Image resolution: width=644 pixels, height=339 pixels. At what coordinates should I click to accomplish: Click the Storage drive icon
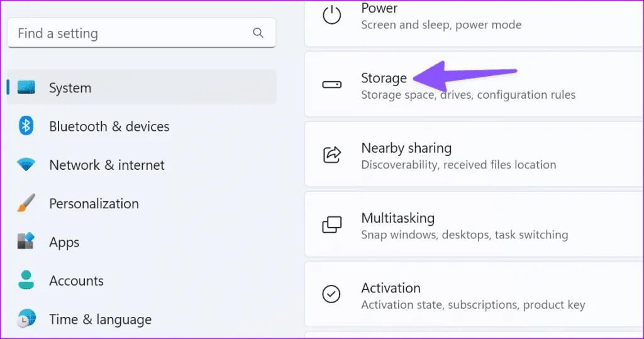(x=331, y=84)
